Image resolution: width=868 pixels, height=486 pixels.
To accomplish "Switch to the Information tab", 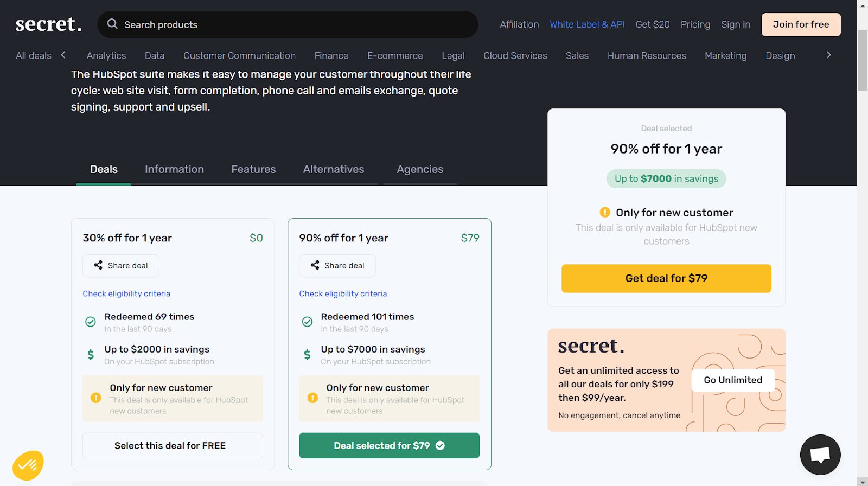I will point(174,169).
